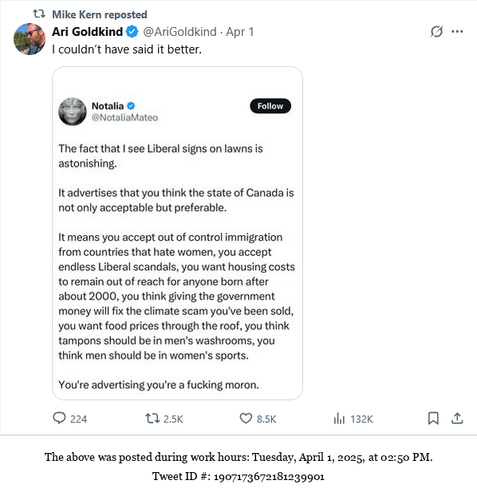The width and height of the screenshot is (477, 500).
Task: Open the view analytics bar-chart icon
Action: pyautogui.click(x=339, y=418)
